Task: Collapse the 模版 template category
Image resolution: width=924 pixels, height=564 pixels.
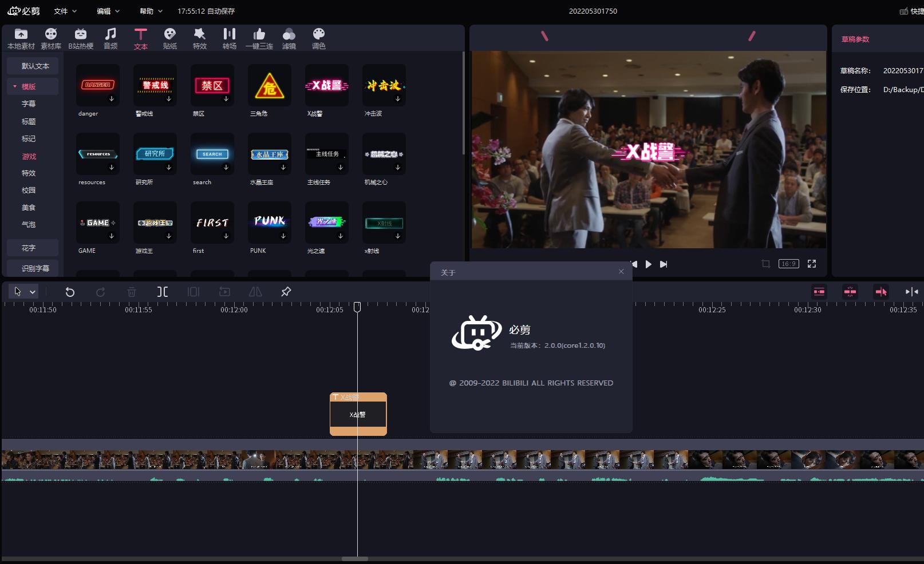Action: click(15, 86)
